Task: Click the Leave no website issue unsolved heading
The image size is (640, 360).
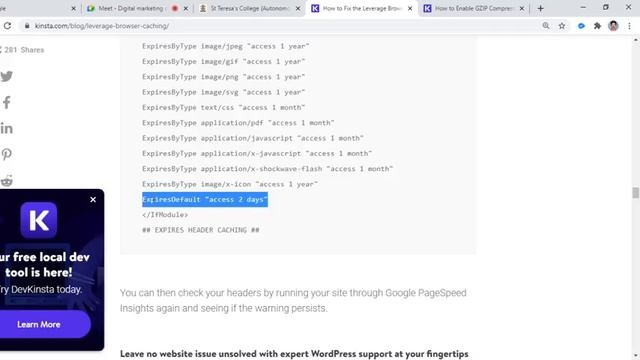Action: (x=294, y=354)
